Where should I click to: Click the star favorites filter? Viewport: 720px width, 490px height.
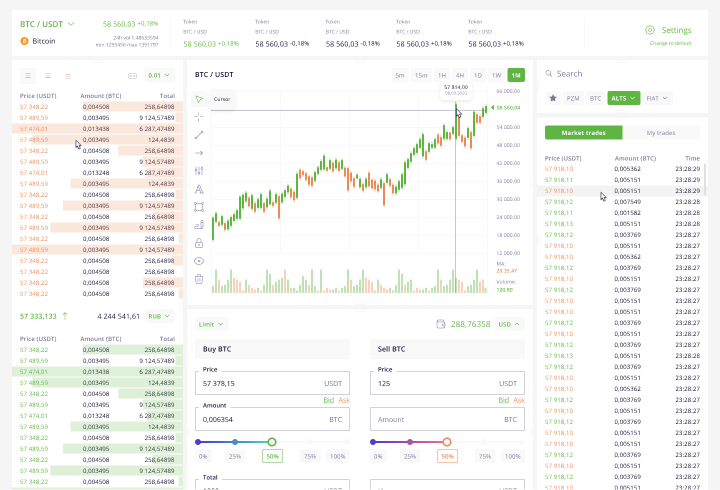click(x=553, y=98)
